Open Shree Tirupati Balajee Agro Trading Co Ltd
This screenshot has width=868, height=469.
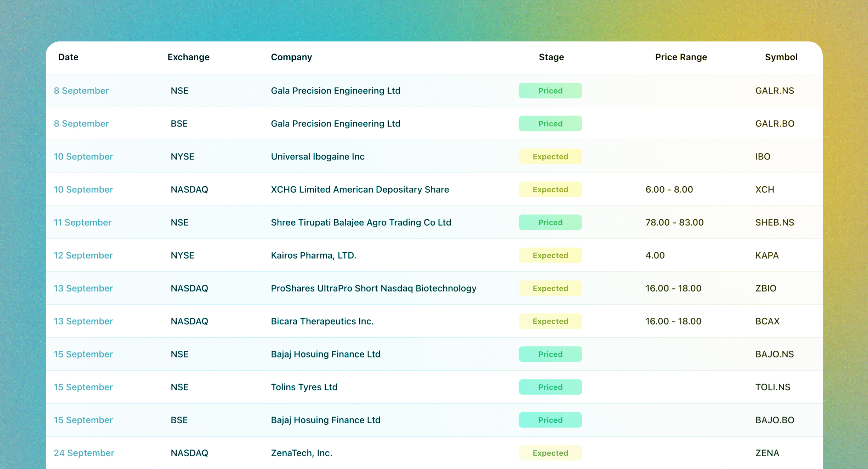click(x=361, y=222)
